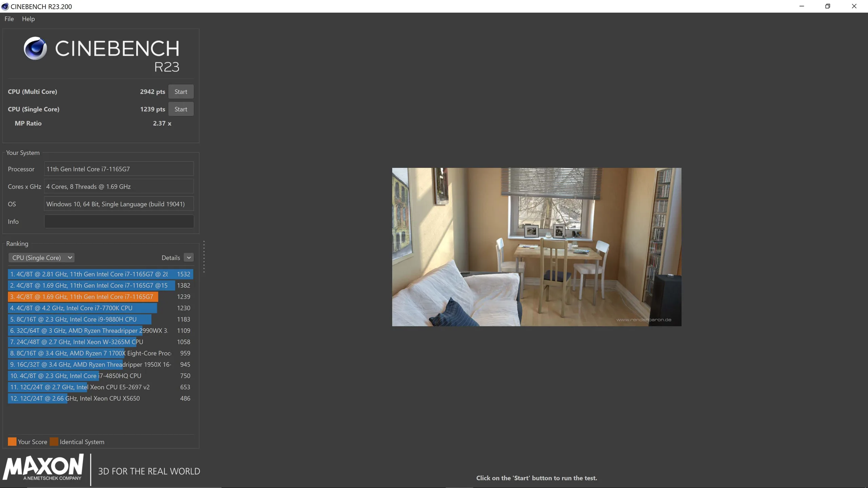Click the Cores x GHz field
The height and width of the screenshot is (488, 868).
tap(119, 186)
